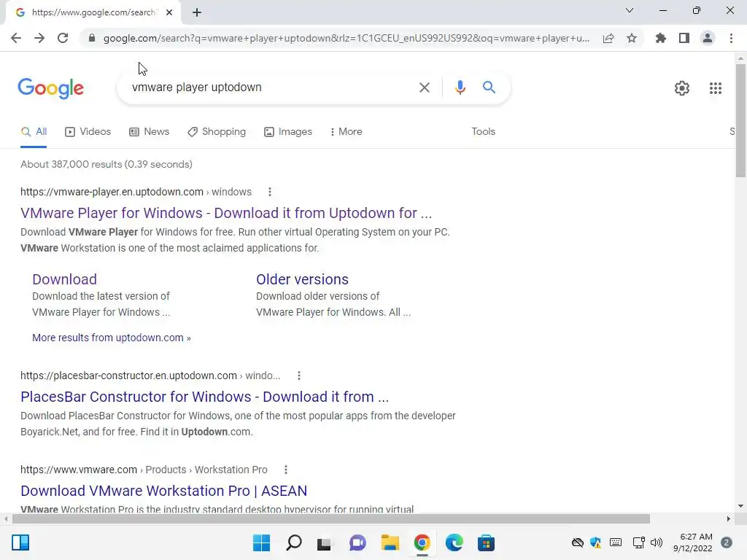Click the vmware-player.en.uptodown.com URL text
This screenshot has width=747, height=560.
112,192
